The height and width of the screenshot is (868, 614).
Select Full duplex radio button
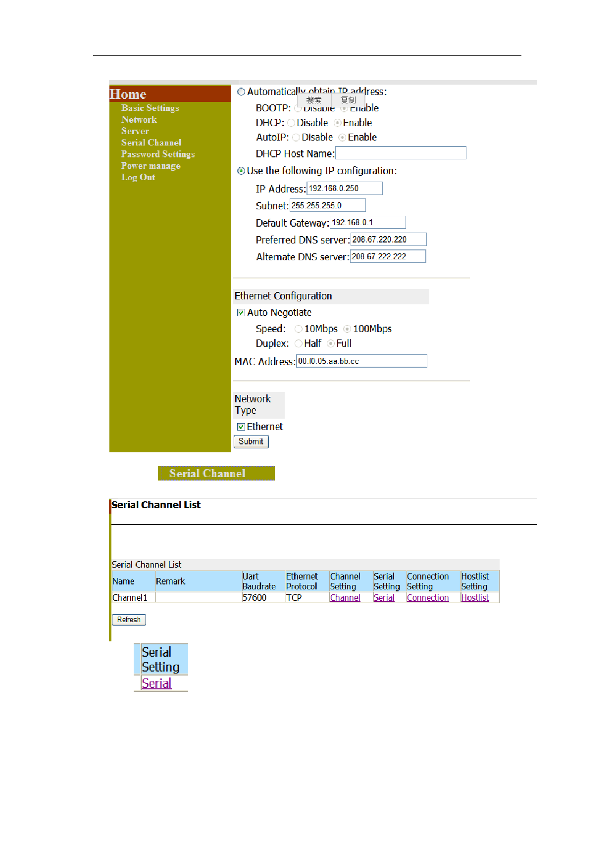[x=331, y=343]
